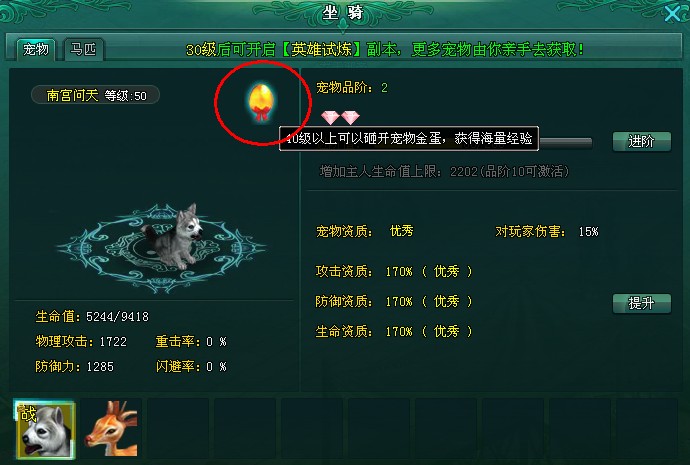690x465 pixels.
Task: Click the pet name 南宫问天 label
Action: [x=72, y=95]
